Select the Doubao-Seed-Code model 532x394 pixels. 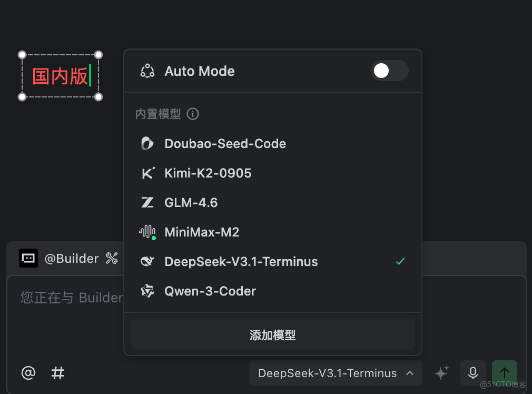click(x=225, y=144)
